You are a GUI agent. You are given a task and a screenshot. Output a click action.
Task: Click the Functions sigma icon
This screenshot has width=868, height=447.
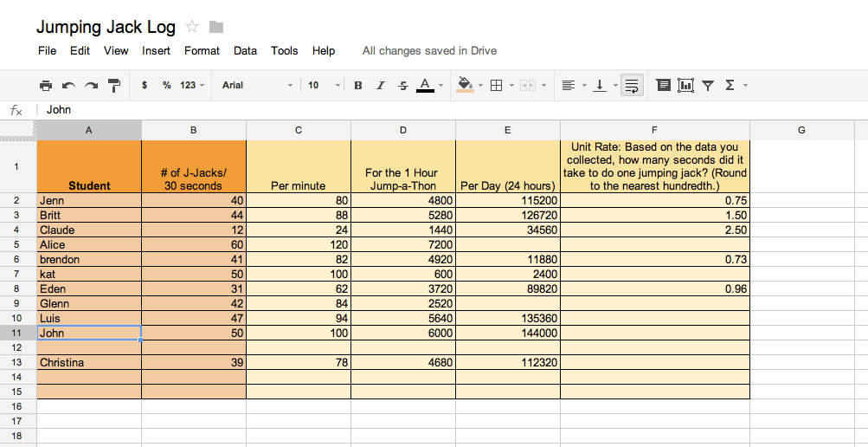click(730, 85)
